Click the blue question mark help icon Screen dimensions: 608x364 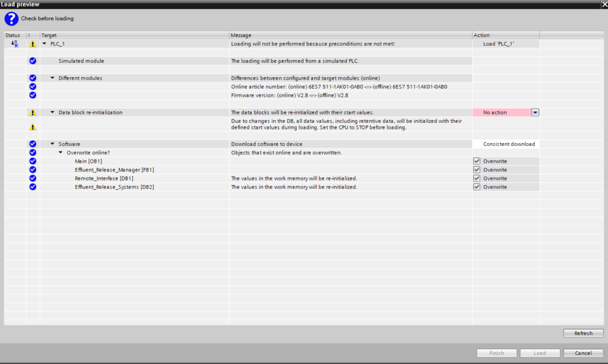point(11,18)
